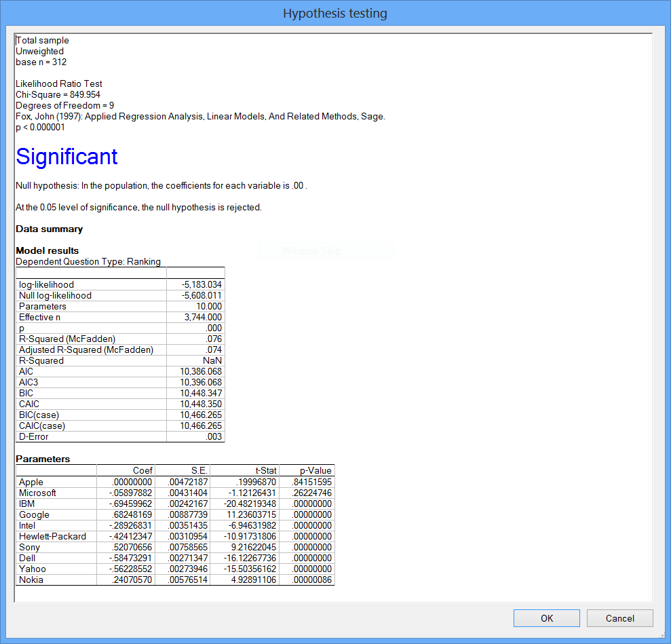The image size is (671, 644).
Task: Click the CAIC(case) value 10,466.265
Action: (201, 425)
